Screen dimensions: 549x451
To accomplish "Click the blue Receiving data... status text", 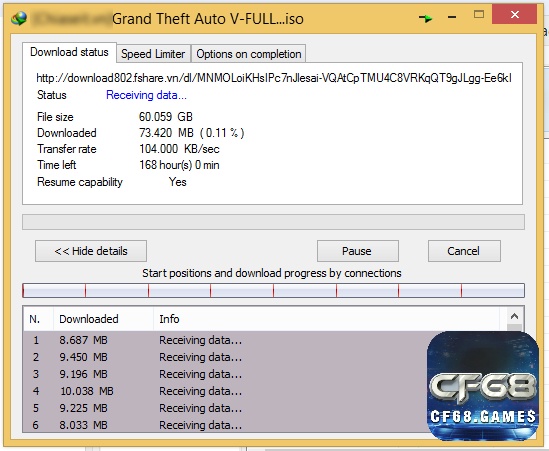I will coord(146,95).
